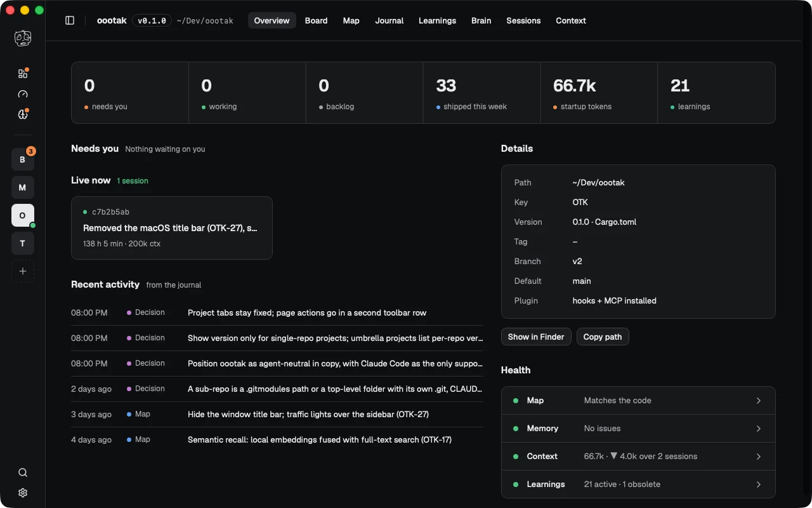Open 'Project tabs stay fixed' decision entry
Screen dimensions: 812x508
click(x=277, y=312)
